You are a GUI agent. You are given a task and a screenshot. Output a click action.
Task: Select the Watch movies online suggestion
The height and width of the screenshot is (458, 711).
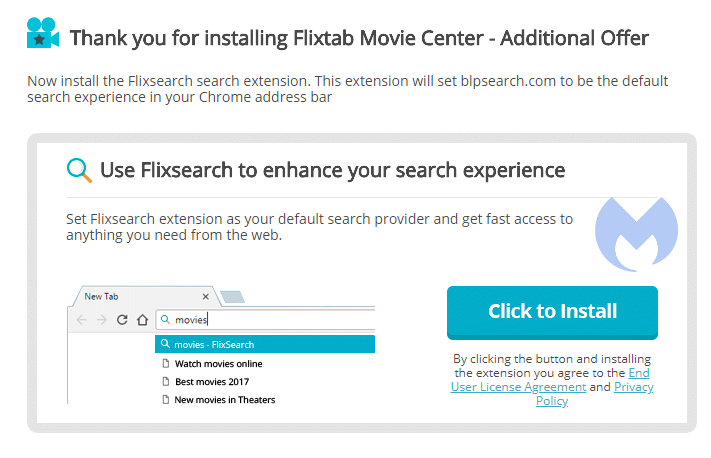coord(212,364)
